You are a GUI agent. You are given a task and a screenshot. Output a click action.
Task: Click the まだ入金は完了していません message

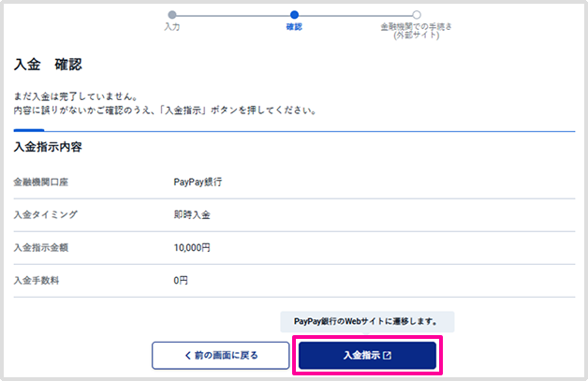[x=76, y=96]
